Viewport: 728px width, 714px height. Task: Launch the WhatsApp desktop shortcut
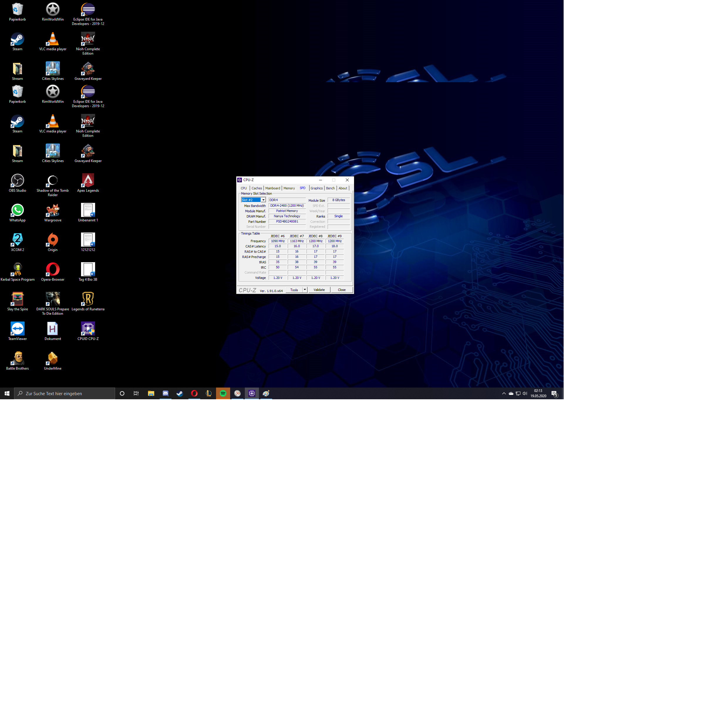[17, 211]
